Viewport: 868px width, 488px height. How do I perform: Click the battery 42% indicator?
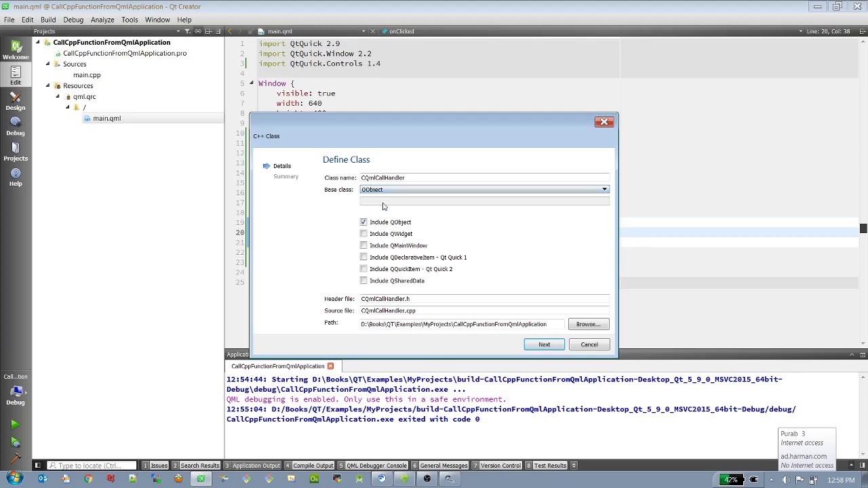pos(730,480)
